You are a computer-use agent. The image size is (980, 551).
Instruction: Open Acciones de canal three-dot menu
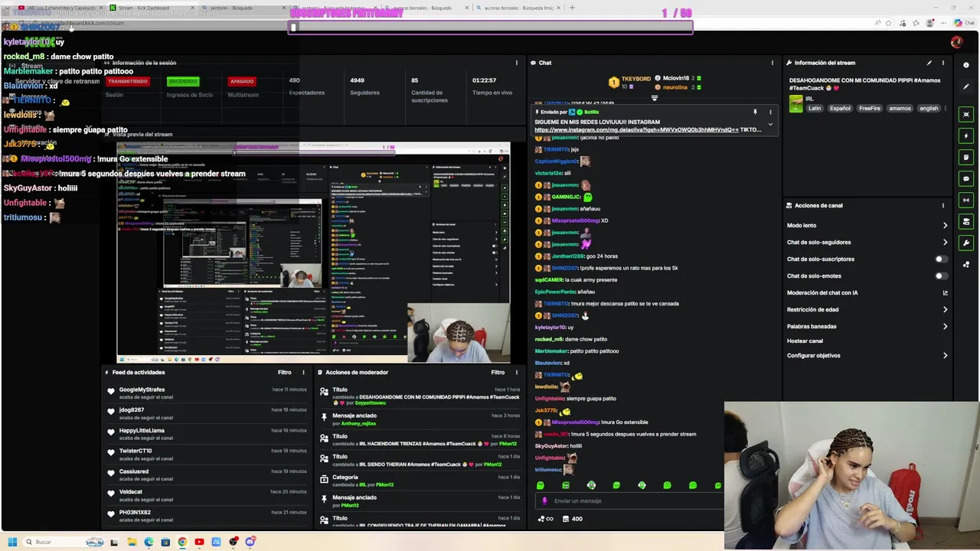coord(943,205)
